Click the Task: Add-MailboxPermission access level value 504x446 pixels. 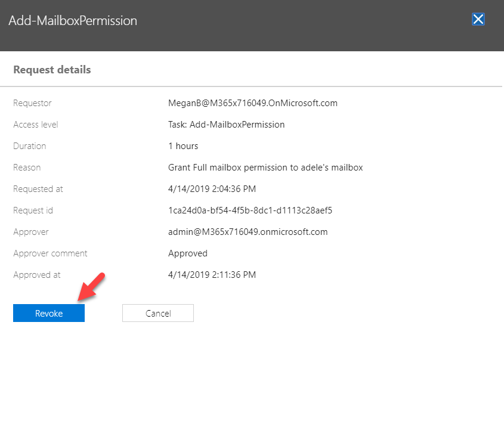[x=226, y=125]
